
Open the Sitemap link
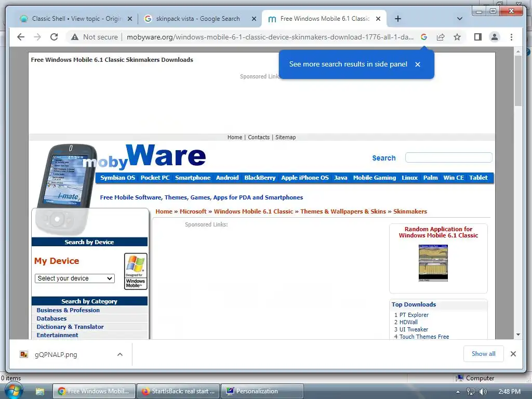pyautogui.click(x=285, y=137)
